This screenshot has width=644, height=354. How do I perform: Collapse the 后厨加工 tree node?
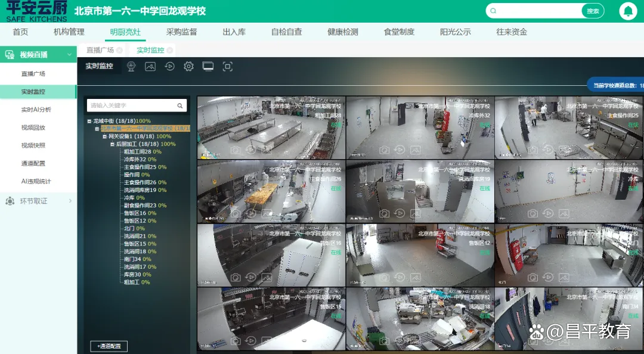click(x=112, y=144)
